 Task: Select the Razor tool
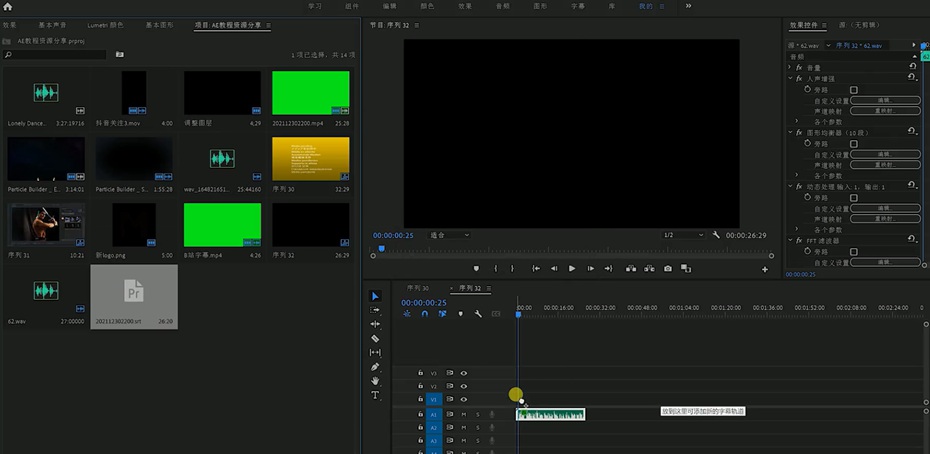(x=375, y=338)
